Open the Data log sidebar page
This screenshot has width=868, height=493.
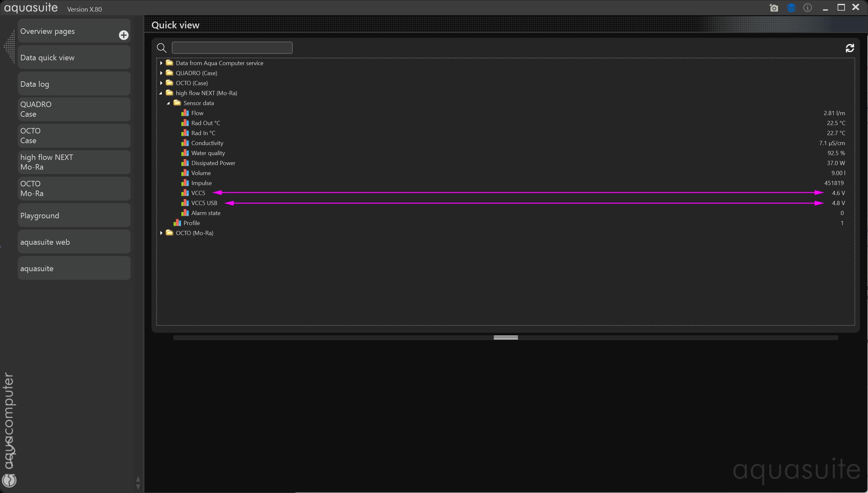tap(74, 84)
